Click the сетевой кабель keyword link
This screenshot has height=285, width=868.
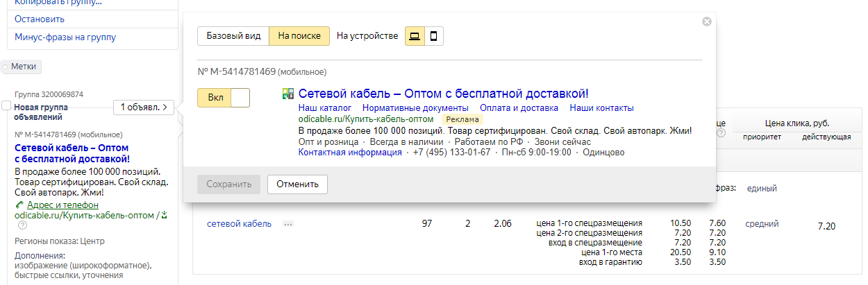(x=239, y=224)
